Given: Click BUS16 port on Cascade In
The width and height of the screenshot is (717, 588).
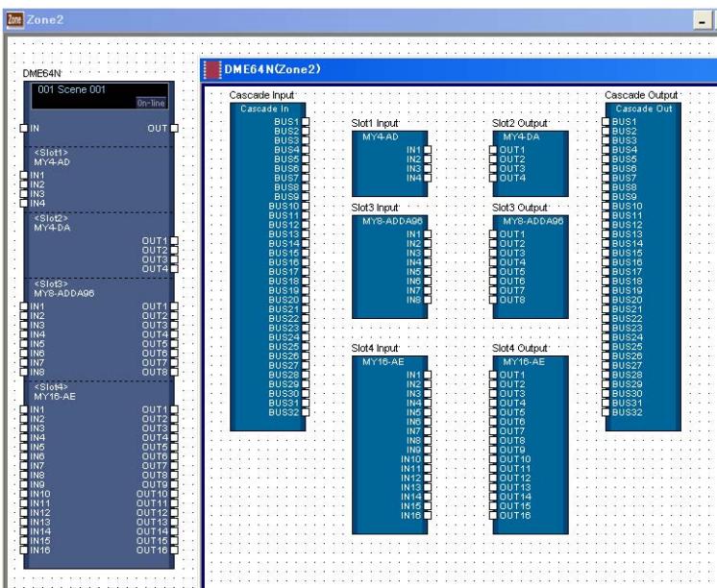Looking at the screenshot, I should (306, 262).
